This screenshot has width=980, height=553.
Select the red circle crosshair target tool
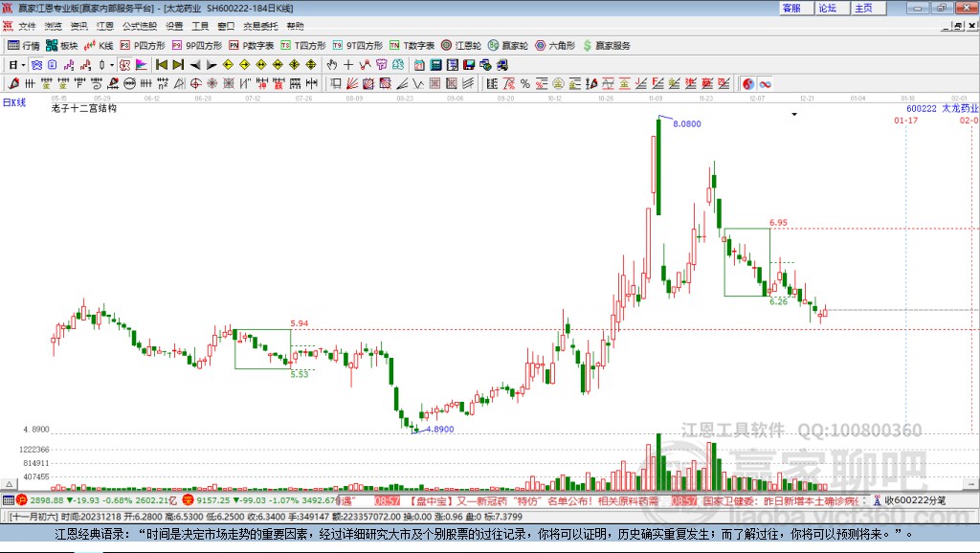(195, 83)
